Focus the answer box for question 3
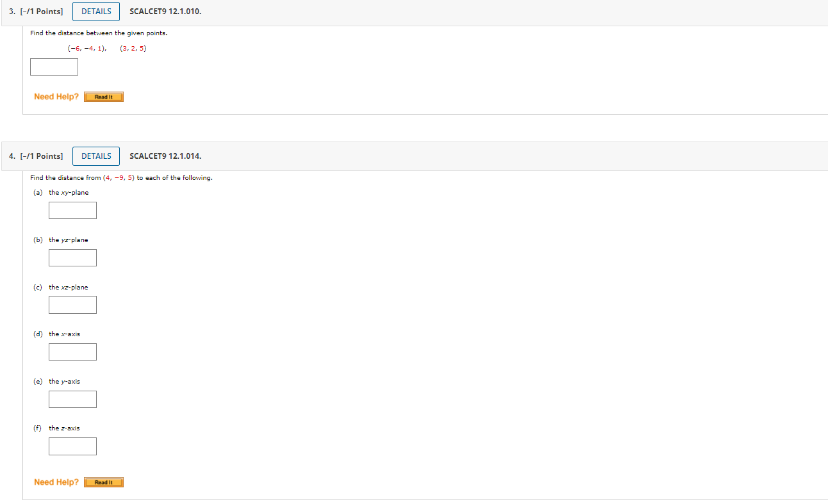The width and height of the screenshot is (828, 504). pyautogui.click(x=54, y=67)
